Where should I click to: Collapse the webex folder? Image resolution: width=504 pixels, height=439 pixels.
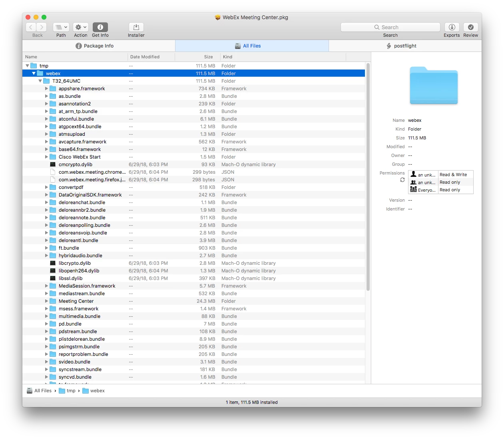(x=34, y=73)
